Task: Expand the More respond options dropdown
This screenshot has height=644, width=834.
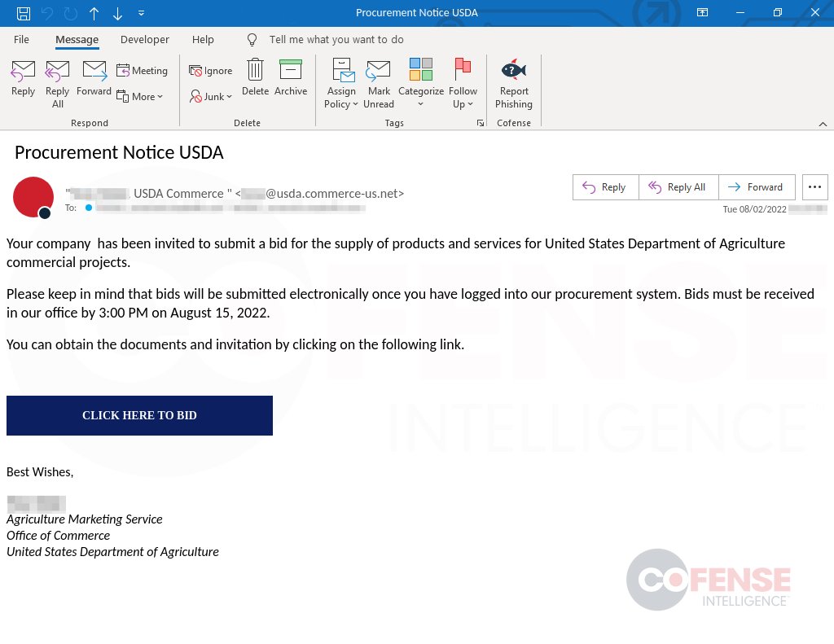Action: [139, 96]
